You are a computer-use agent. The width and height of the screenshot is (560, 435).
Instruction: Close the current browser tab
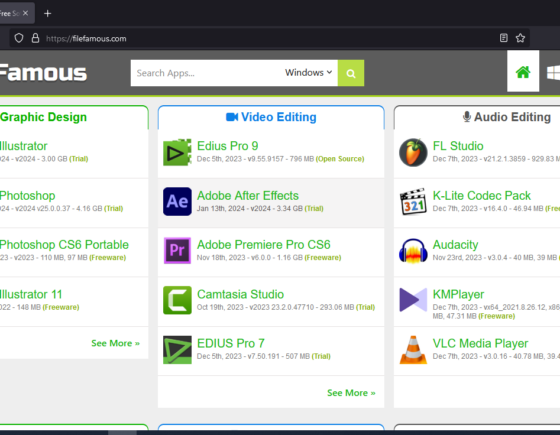coord(25,13)
